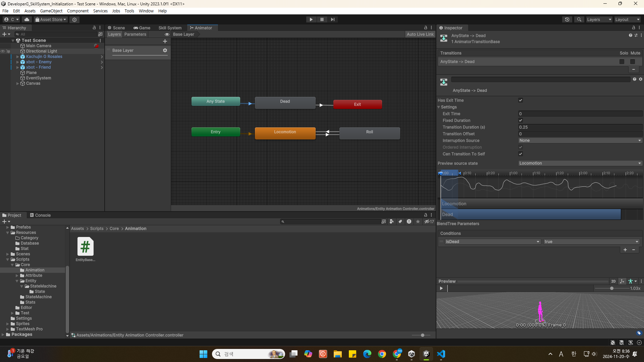Image resolution: width=644 pixels, height=362 pixels.
Task: Open Visual Studio Code from taskbar
Action: click(x=441, y=354)
